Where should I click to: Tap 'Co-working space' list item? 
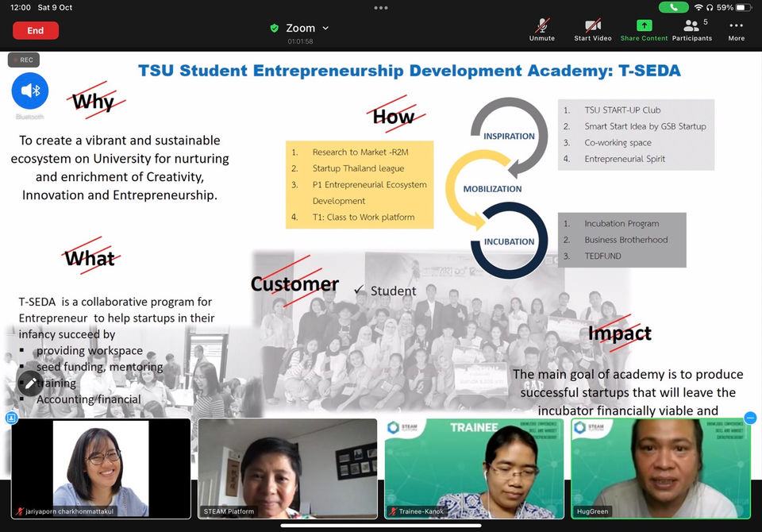[x=618, y=143]
